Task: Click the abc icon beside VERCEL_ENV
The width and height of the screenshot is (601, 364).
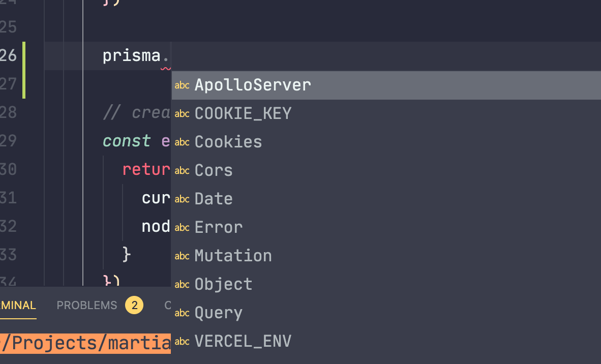Action: [182, 341]
